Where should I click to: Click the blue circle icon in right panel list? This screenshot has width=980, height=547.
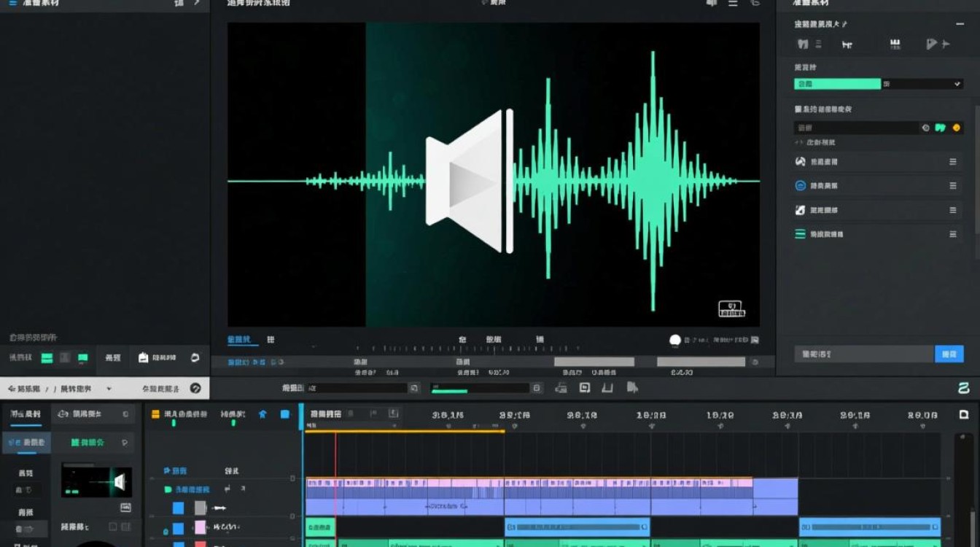(x=800, y=186)
